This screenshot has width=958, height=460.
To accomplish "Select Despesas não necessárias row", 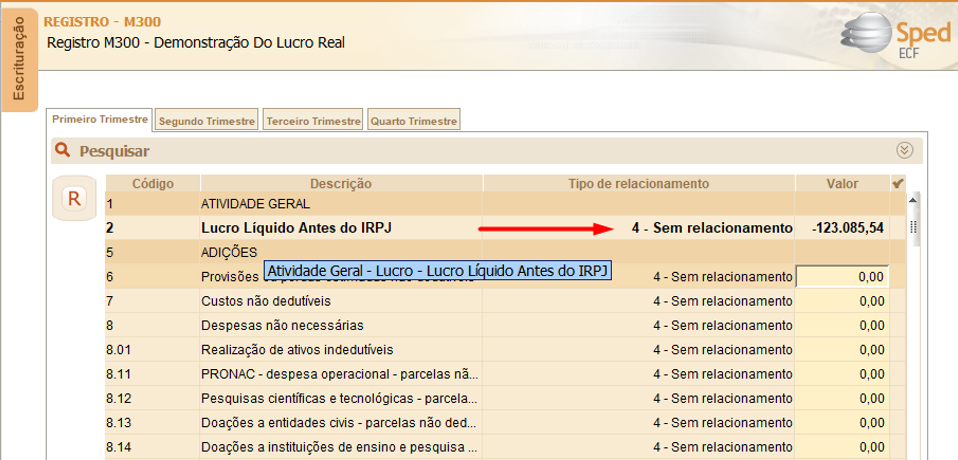I will coord(505,326).
